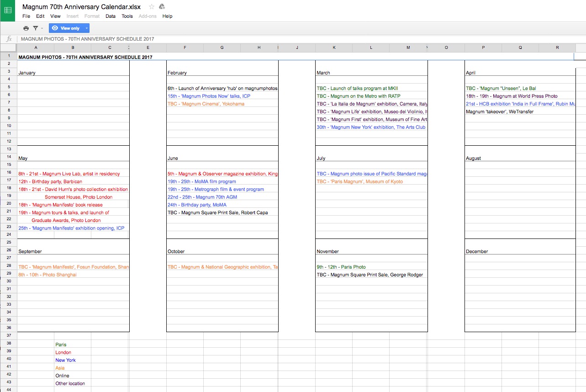Screen dimensions: 586x392
Task: Click the print icon in the toolbar
Action: click(x=26, y=28)
